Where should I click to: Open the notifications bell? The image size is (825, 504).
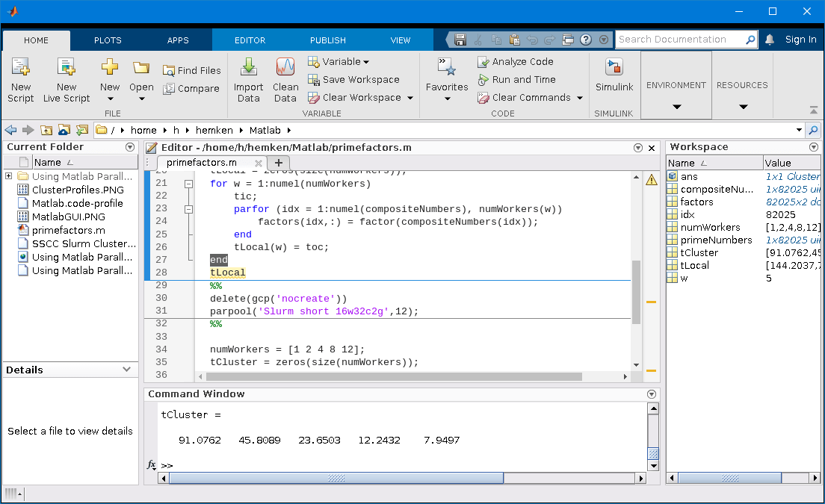769,40
